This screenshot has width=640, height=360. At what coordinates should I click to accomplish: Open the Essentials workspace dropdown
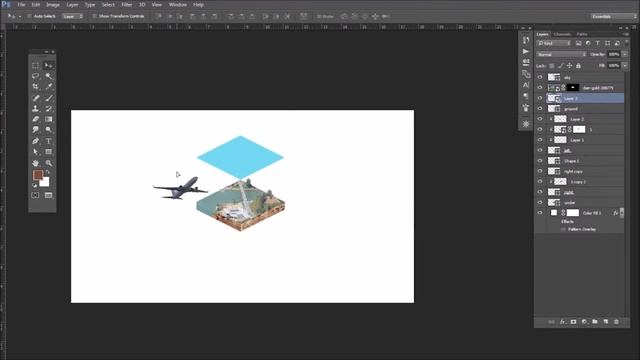click(x=614, y=16)
